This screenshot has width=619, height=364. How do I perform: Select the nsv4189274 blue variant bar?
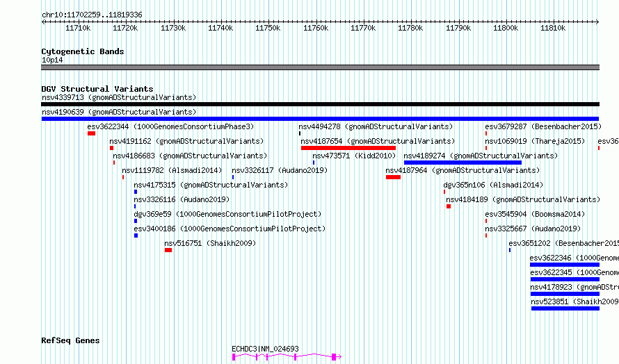pos(463,163)
